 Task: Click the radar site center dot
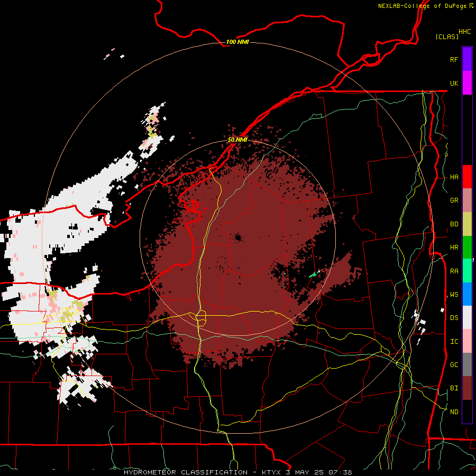click(x=238, y=237)
